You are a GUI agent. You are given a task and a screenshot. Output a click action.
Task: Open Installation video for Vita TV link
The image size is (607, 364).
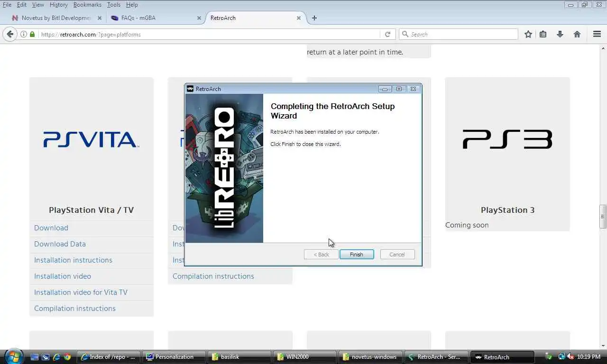(81, 292)
